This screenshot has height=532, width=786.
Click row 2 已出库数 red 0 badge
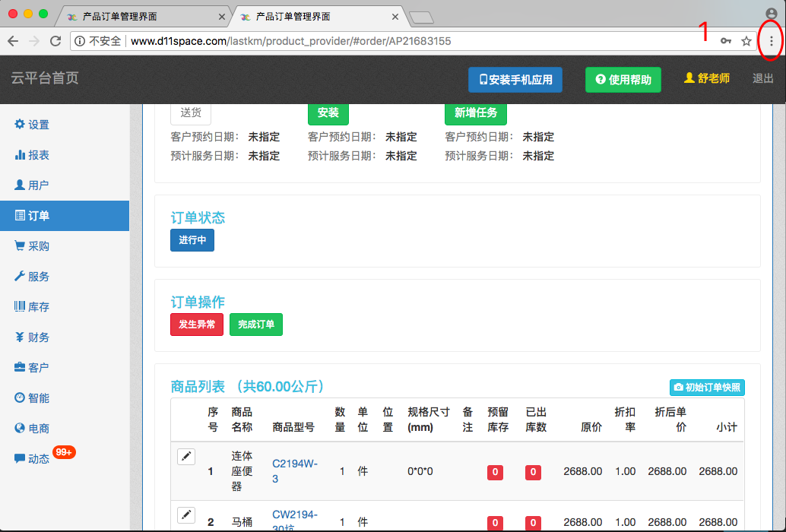[x=533, y=523]
